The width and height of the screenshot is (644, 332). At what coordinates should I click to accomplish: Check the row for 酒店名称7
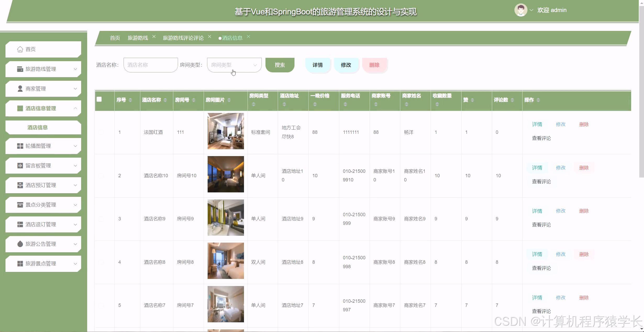101,305
